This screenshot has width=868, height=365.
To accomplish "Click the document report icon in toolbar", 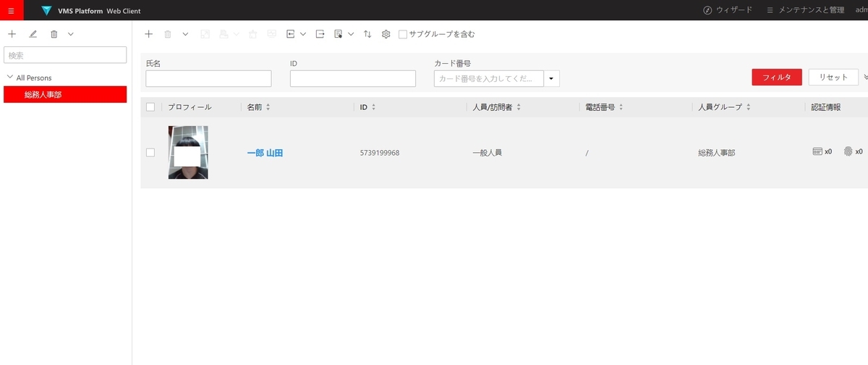I will pos(339,34).
